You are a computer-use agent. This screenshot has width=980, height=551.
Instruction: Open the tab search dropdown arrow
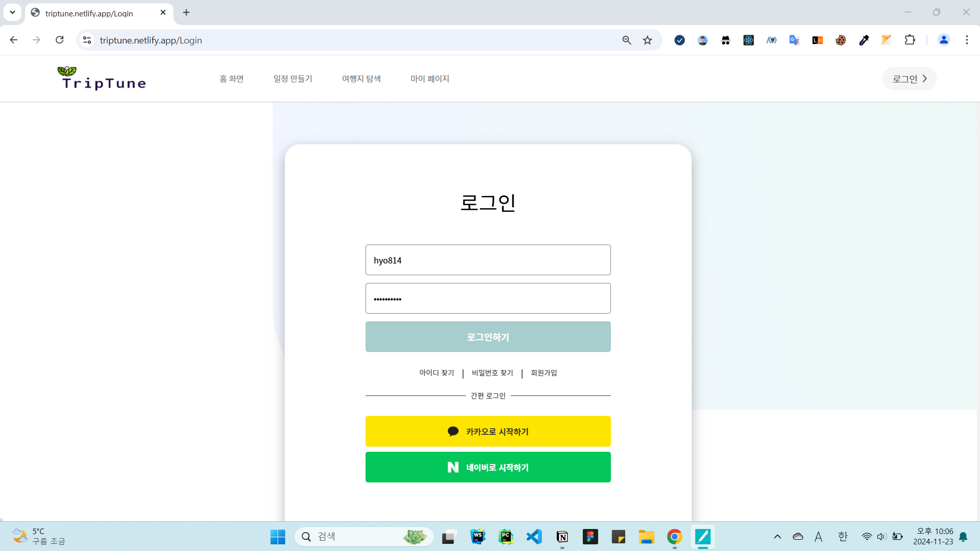click(x=12, y=12)
